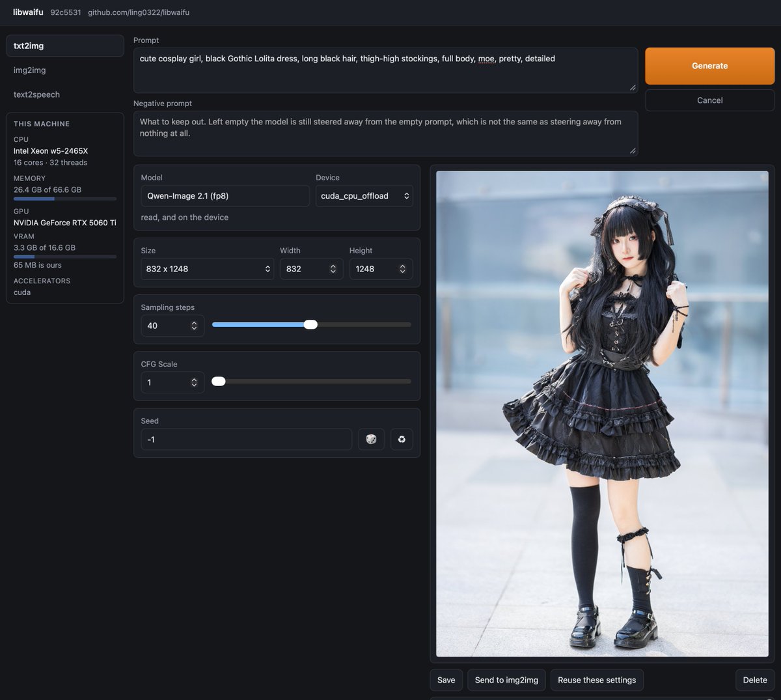Click the commit hash 92c5531
This screenshot has height=700, width=781.
click(x=66, y=12)
